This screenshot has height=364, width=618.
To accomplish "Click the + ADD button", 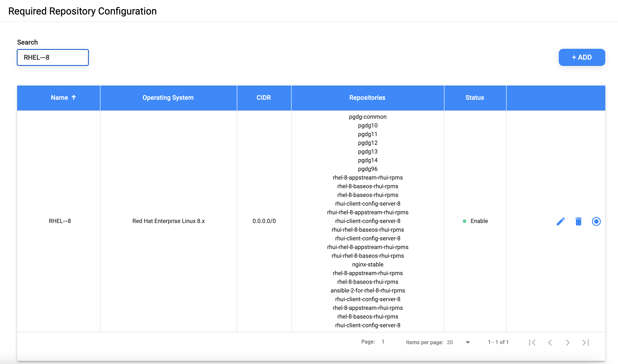I will [582, 57].
